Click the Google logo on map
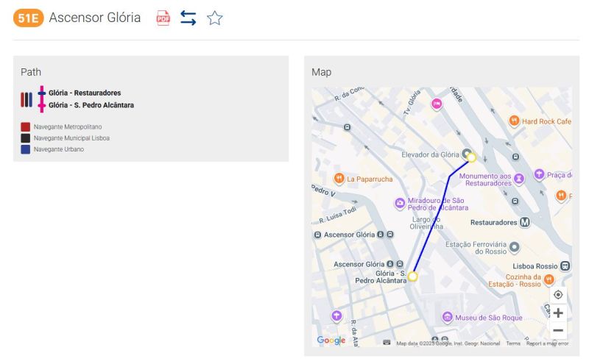 [331, 340]
